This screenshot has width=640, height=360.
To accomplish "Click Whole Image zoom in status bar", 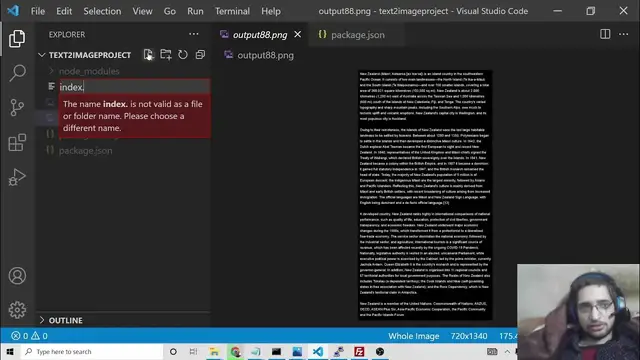I will tap(413, 336).
